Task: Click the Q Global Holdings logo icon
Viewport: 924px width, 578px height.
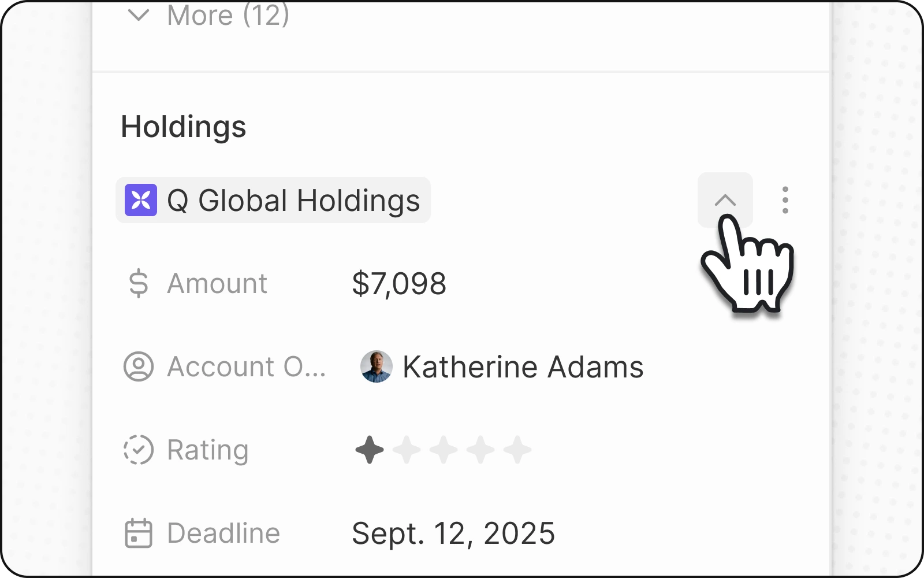Action: pyautogui.click(x=141, y=200)
